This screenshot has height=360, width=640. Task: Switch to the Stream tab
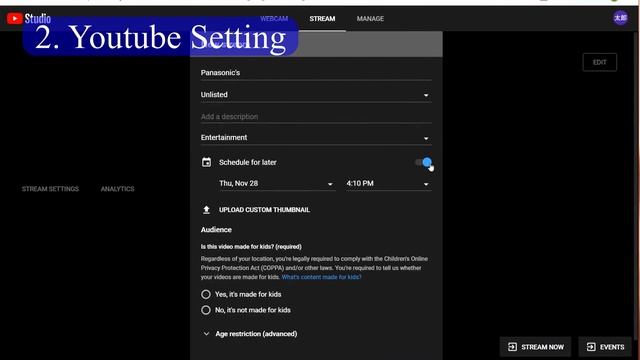[322, 19]
